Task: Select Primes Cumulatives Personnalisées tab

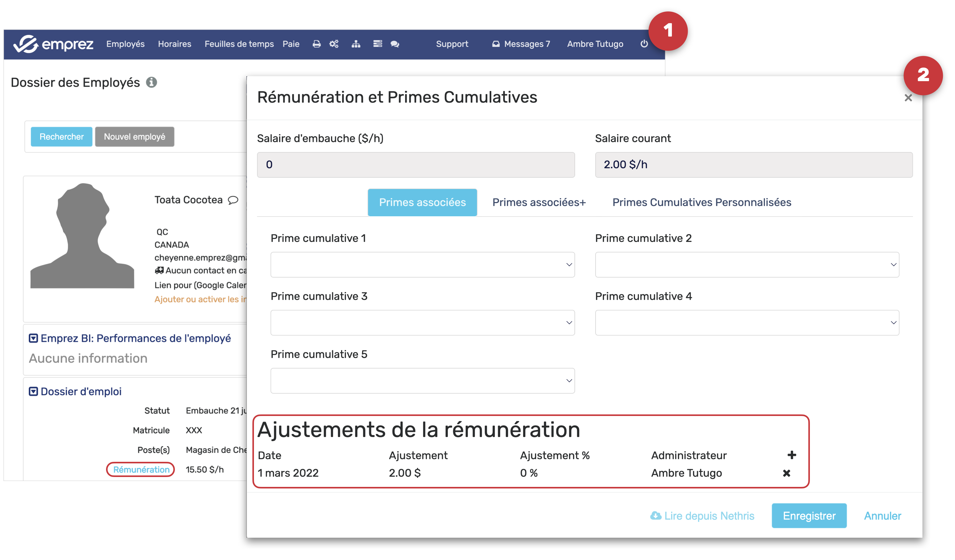Action: (x=701, y=202)
